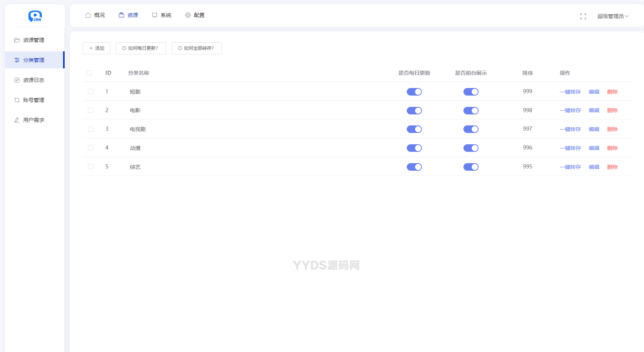The width and height of the screenshot is (644, 352).
Task: Click 一键转存 for the 动漫 row
Action: pyautogui.click(x=570, y=148)
